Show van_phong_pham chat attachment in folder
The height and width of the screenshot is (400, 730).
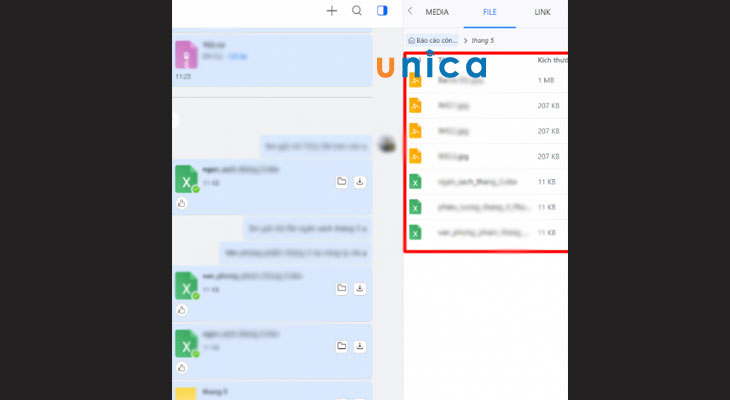click(x=342, y=288)
